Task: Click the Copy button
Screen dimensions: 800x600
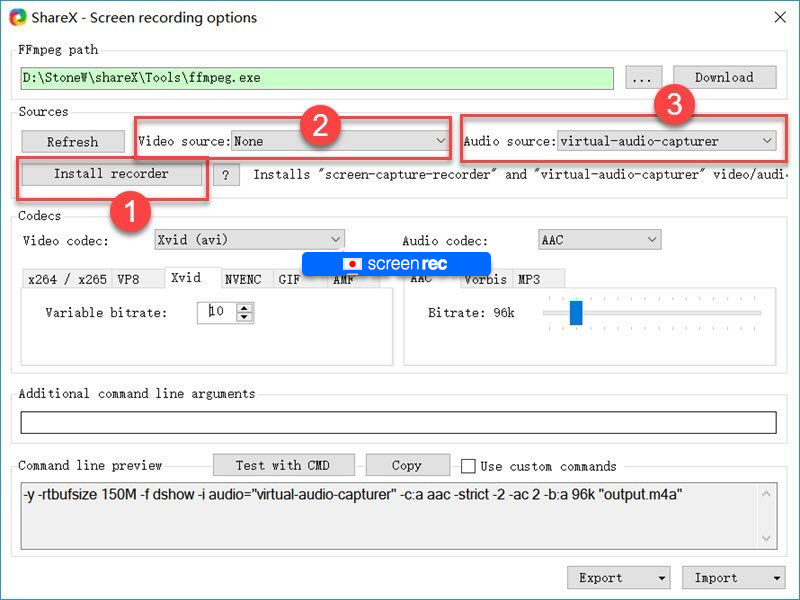Action: coord(407,465)
